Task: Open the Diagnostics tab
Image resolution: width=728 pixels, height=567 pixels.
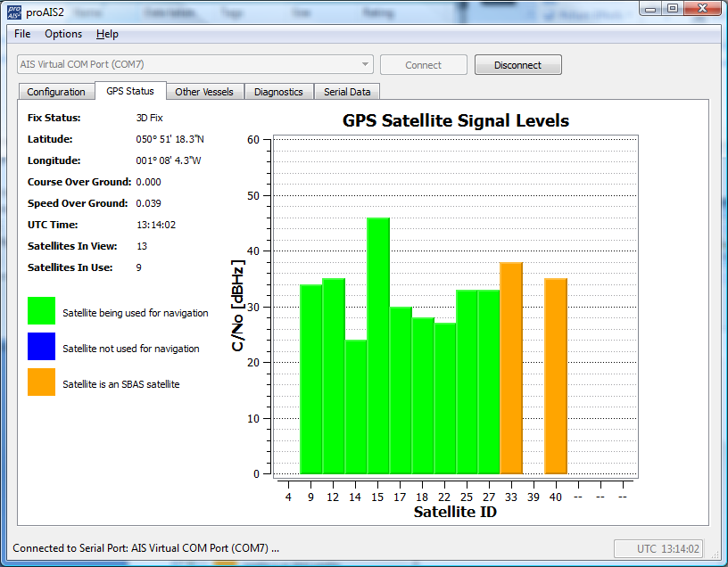Action: pos(279,91)
